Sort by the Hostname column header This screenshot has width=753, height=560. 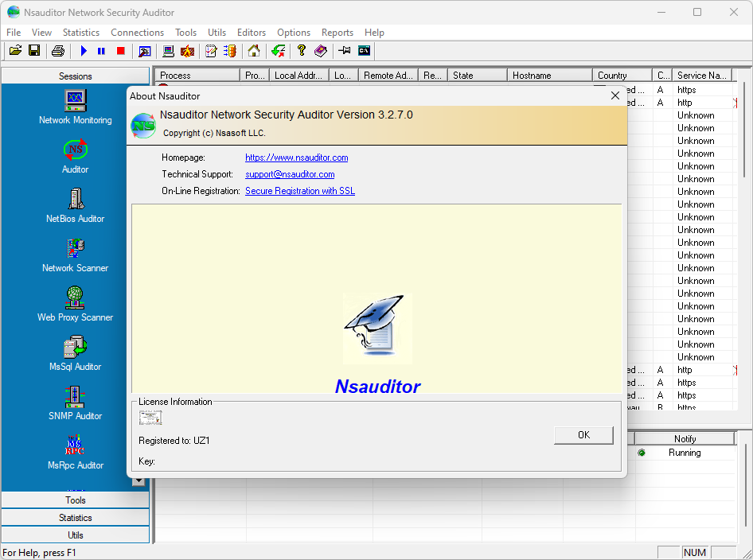pyautogui.click(x=549, y=76)
